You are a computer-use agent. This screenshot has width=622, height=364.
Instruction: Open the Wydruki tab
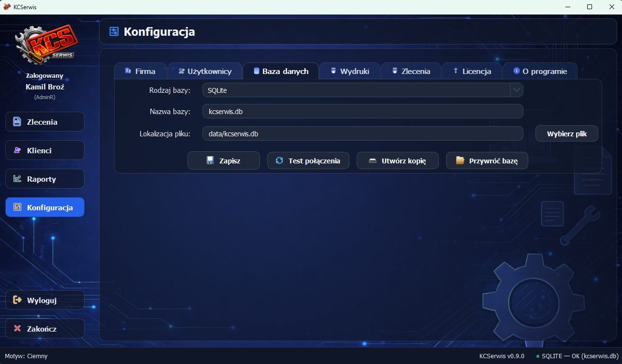350,72
